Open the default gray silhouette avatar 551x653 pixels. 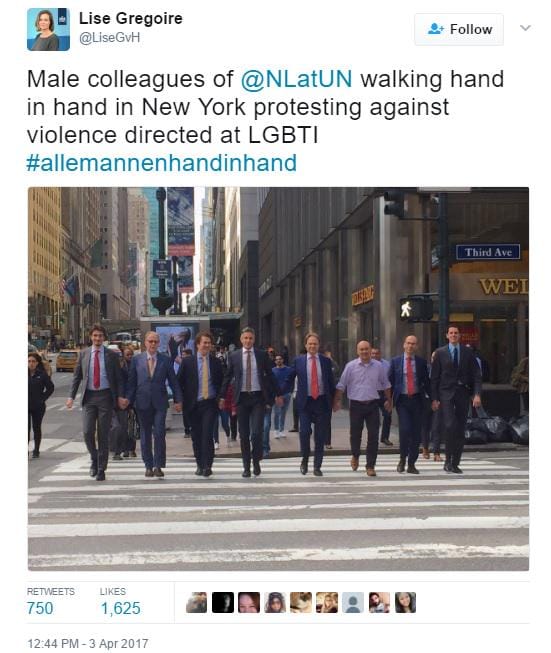tap(353, 602)
